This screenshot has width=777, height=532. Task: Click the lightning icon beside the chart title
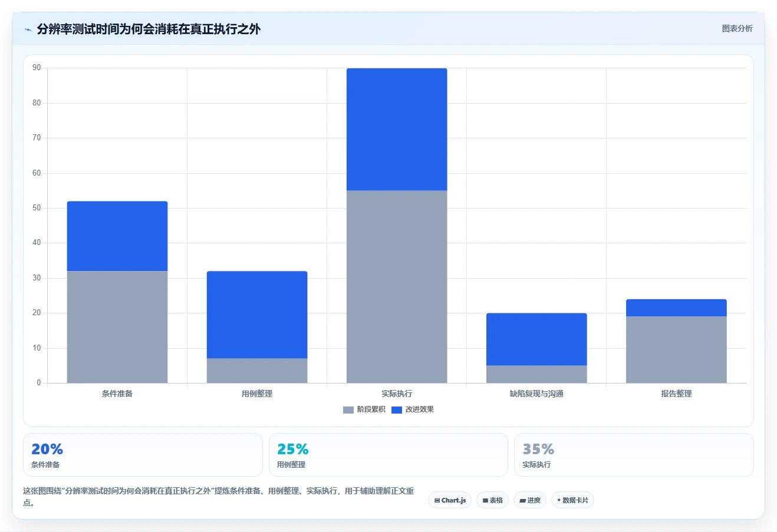[x=28, y=29]
